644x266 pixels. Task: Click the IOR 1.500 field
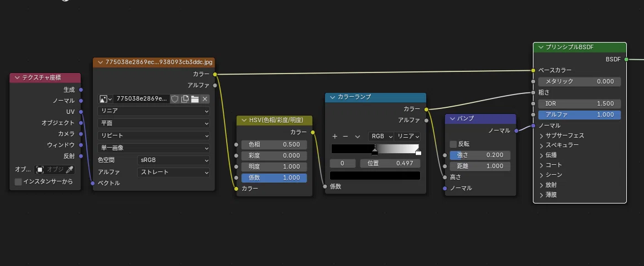579,103
